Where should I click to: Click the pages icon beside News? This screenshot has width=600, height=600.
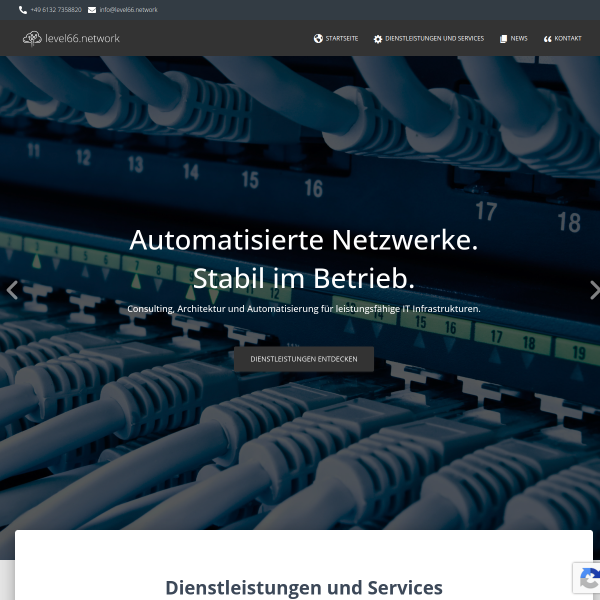(503, 39)
